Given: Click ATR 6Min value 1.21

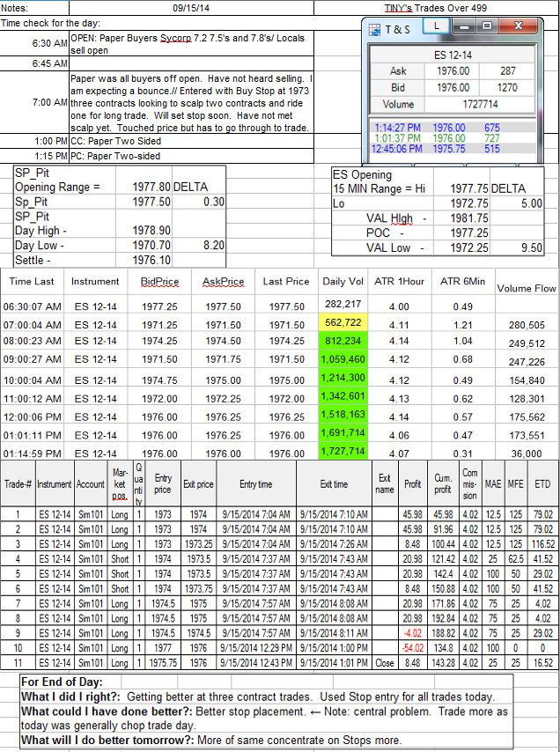Looking at the screenshot, I should coord(462,325).
